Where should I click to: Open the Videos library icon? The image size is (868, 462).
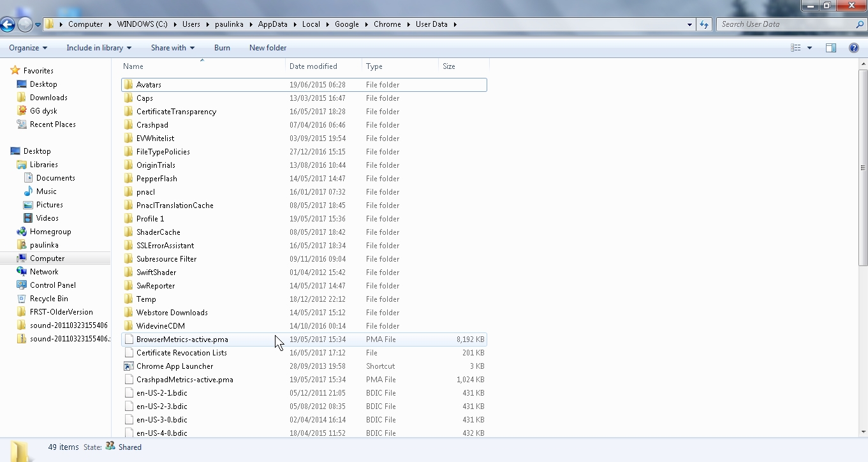pyautogui.click(x=28, y=218)
